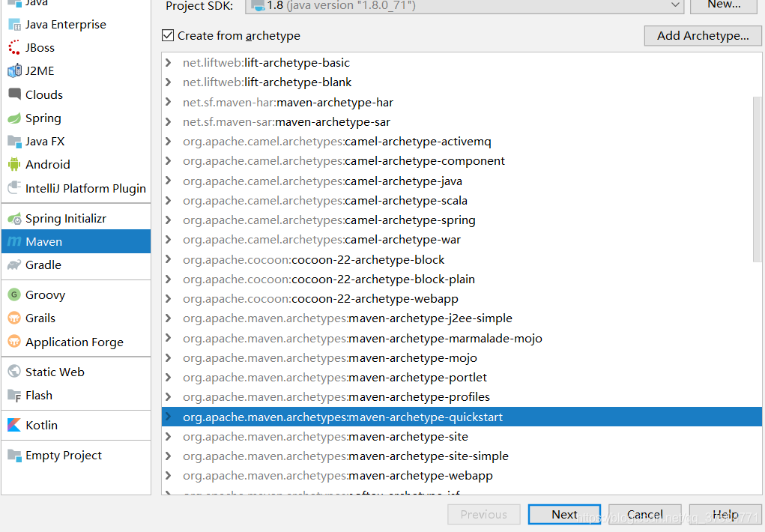Choose Application Forge project type
765x532 pixels.
click(76, 342)
